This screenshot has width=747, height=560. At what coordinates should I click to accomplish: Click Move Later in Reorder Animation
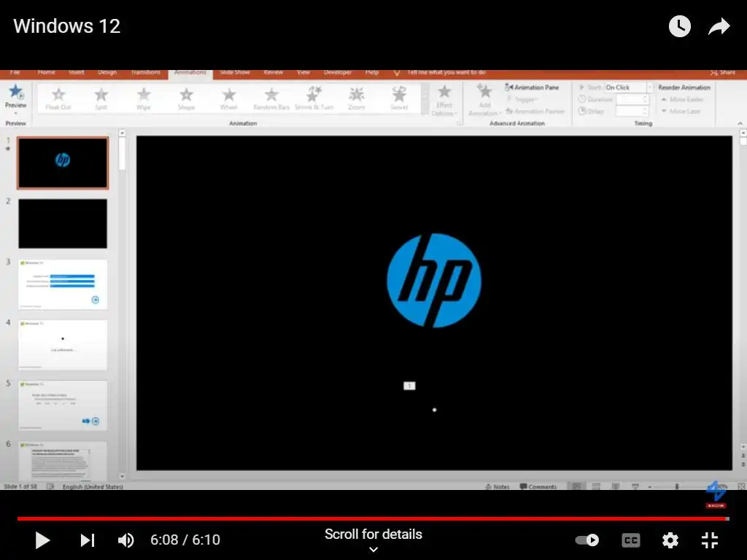point(681,112)
